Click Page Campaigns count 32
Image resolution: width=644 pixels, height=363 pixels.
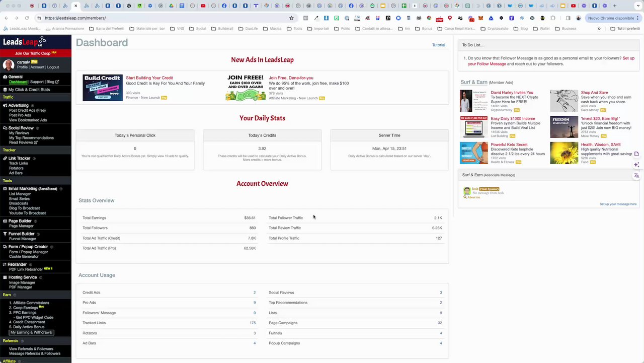(x=440, y=323)
